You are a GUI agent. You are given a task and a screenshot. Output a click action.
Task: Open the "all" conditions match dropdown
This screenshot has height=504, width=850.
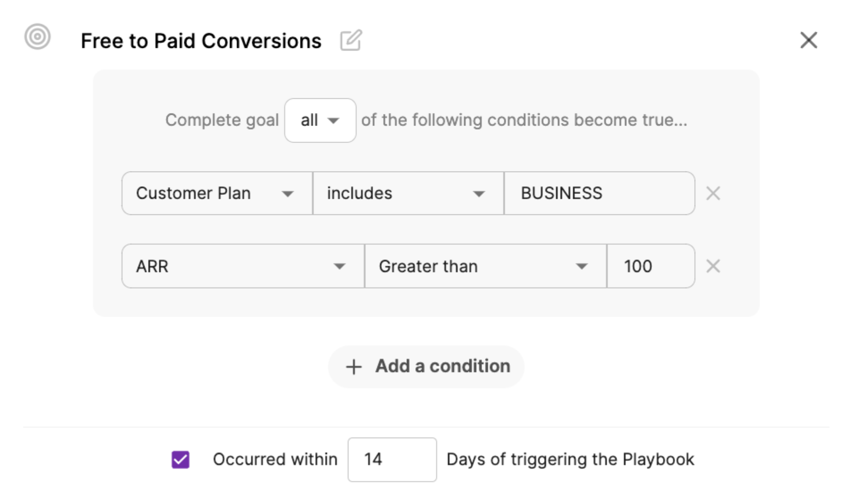[320, 120]
